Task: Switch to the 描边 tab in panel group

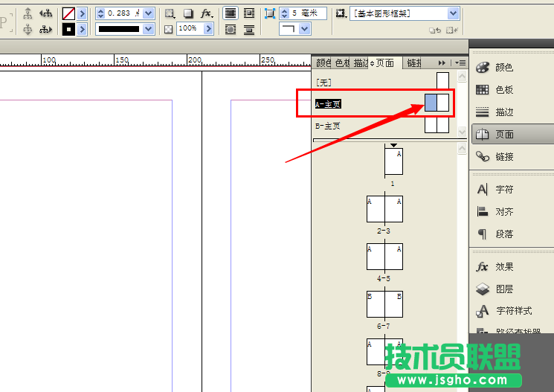Action: [x=361, y=63]
